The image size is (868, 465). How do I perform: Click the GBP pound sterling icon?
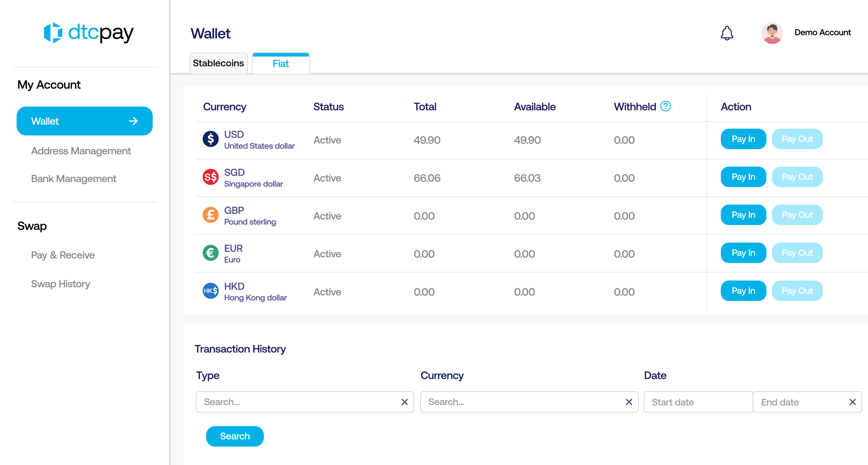tap(211, 215)
